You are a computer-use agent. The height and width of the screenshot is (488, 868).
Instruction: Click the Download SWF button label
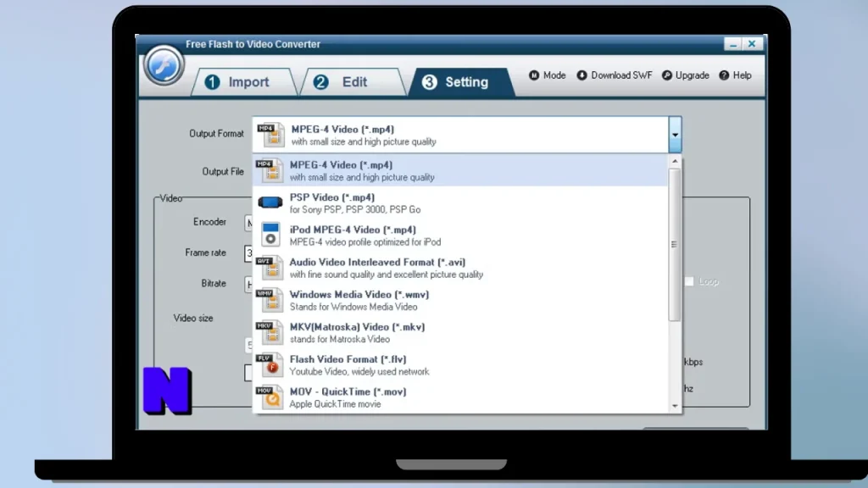click(x=621, y=75)
